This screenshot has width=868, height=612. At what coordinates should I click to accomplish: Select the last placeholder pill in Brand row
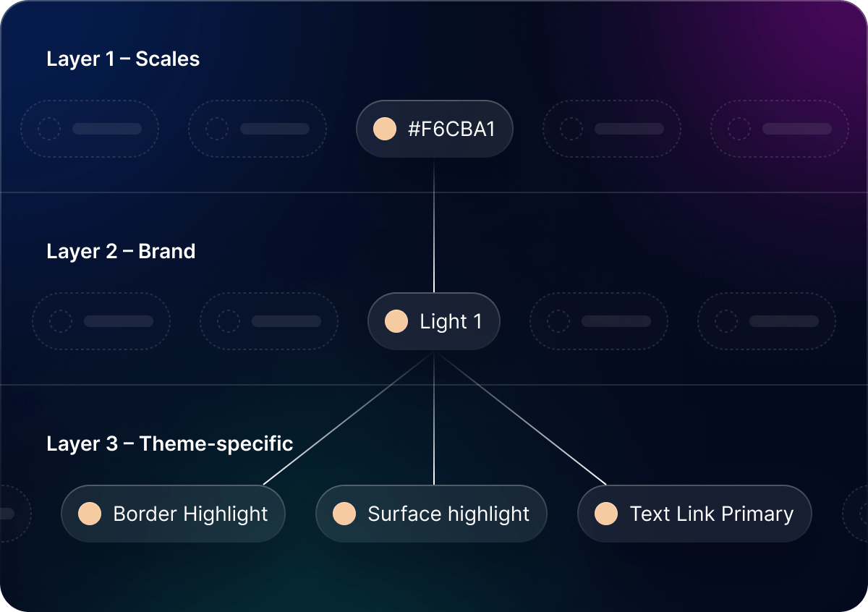(x=767, y=322)
